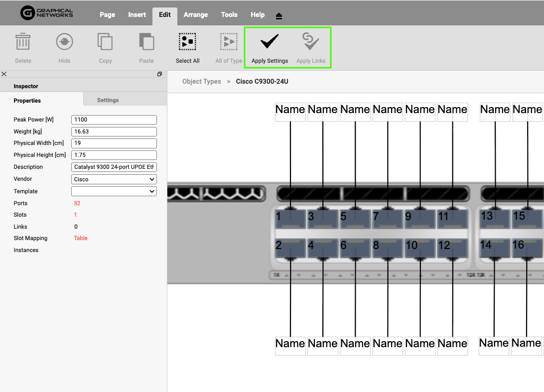Click the Hide icon in toolbar
This screenshot has height=392, width=544.
[x=64, y=42]
